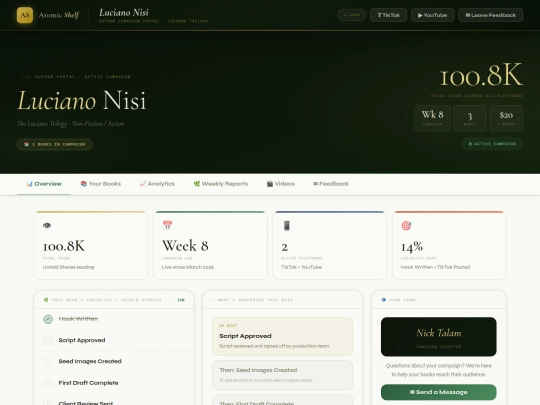
Task: Click the target icon on 14% card
Action: [406, 226]
